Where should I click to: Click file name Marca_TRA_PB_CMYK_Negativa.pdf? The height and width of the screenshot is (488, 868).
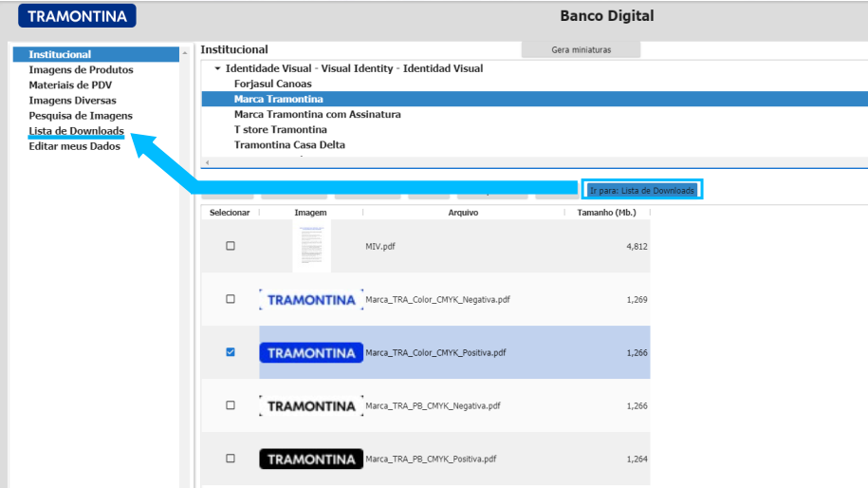[x=433, y=406]
